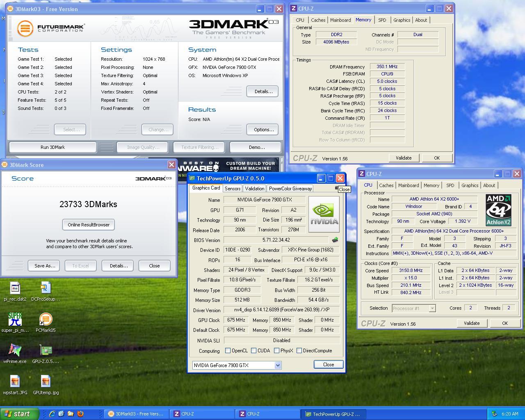The width and height of the screenshot is (525, 420).
Task: Click the Close button at GPU-Z bottom
Action: pos(329,365)
